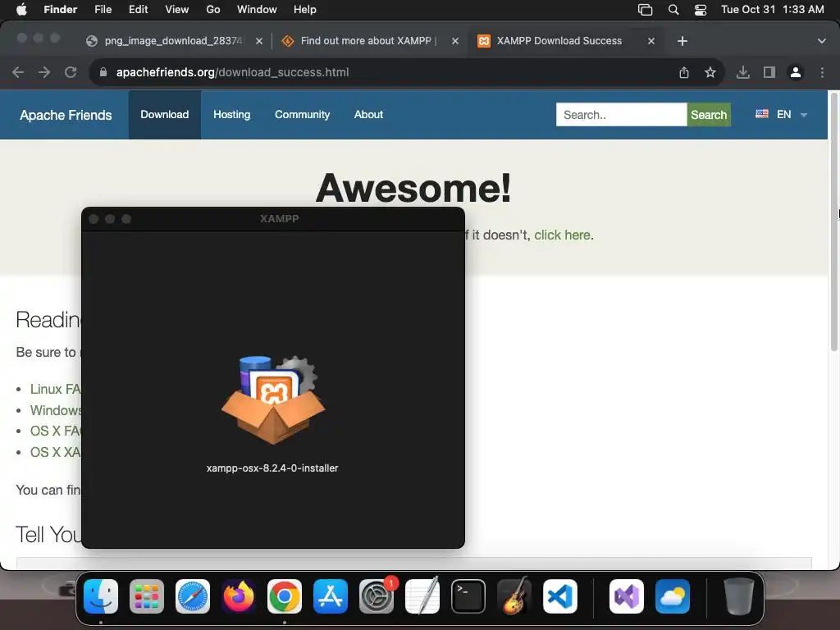Close the XAMPP Download Success tab
The image size is (840, 630).
[x=651, y=41]
